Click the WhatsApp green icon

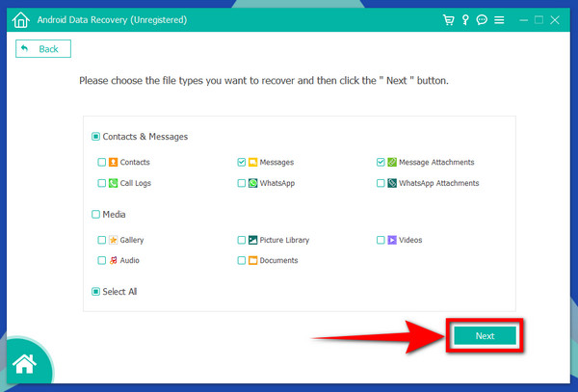tap(253, 183)
